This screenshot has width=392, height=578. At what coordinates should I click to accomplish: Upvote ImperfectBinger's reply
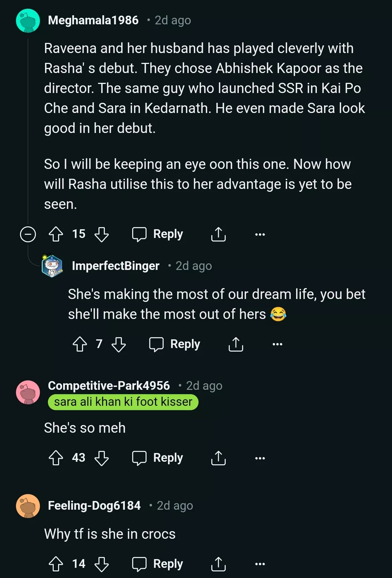click(x=80, y=344)
